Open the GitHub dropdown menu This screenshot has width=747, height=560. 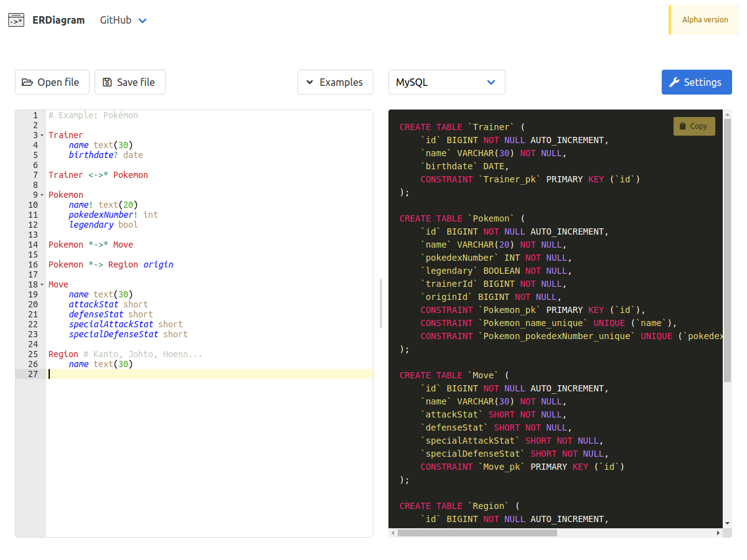123,20
